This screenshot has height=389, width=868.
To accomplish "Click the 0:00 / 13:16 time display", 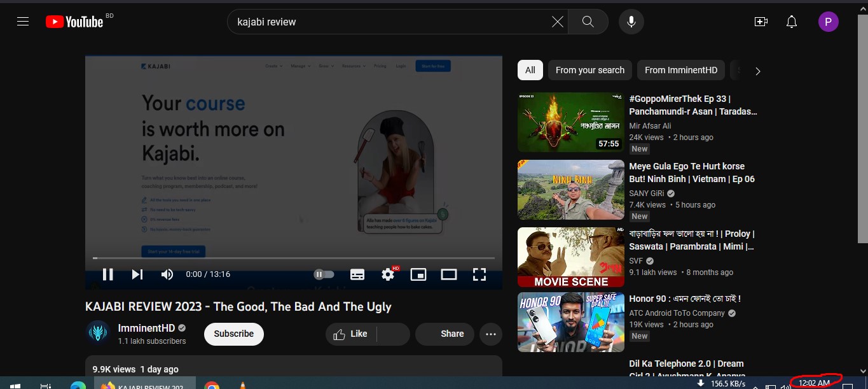I will (208, 274).
